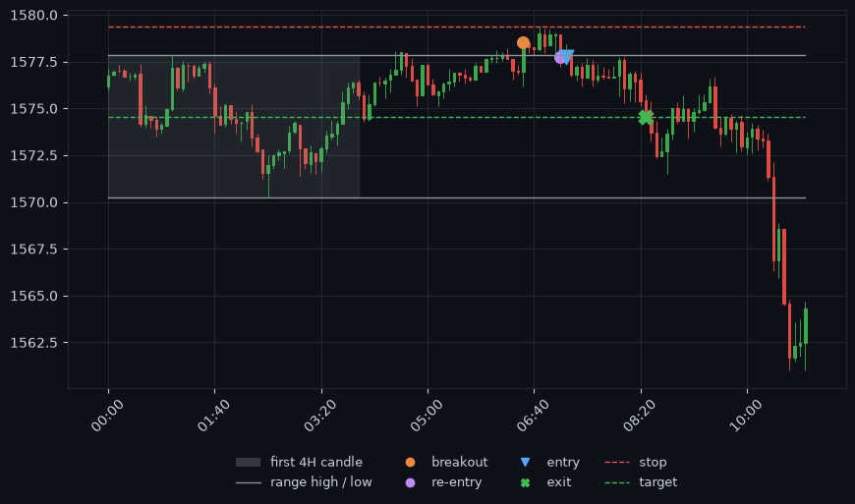
Task: Click the 00:00 time axis label
Action: 107,416
